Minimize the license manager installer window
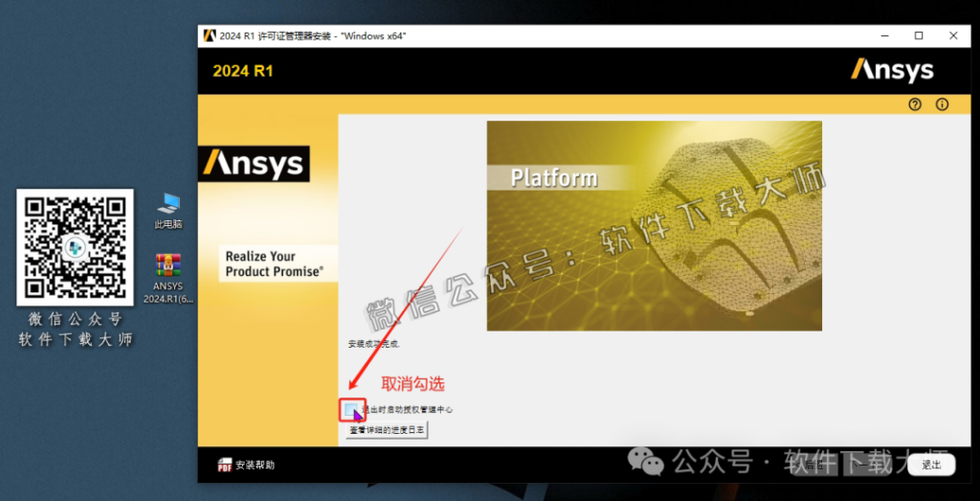Image resolution: width=980 pixels, height=501 pixels. coord(884,35)
